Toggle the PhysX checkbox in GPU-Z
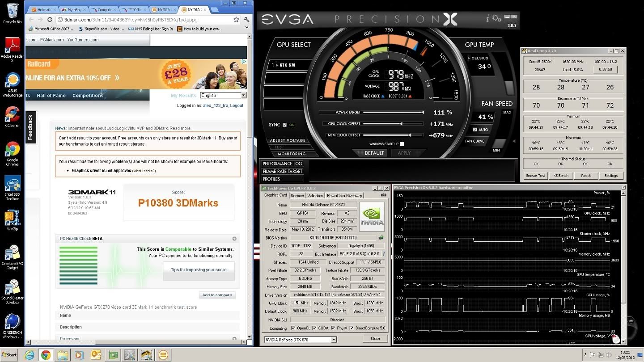Image resolution: width=644 pixels, height=362 pixels. coord(333,328)
